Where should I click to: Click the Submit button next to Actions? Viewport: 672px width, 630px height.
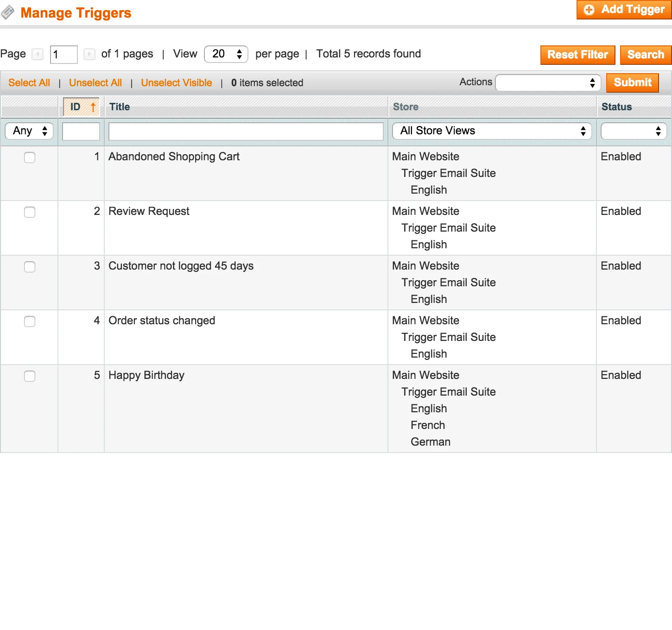pos(632,82)
